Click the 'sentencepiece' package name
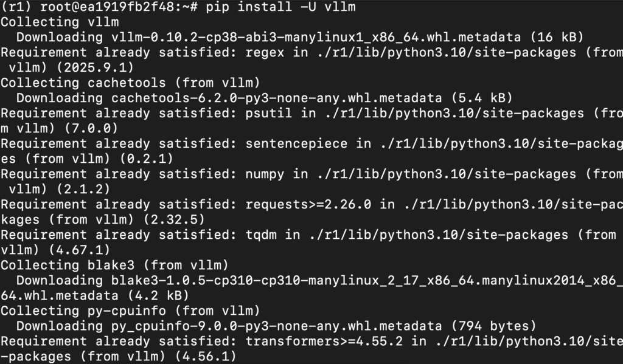This screenshot has width=623, height=364. 296,143
